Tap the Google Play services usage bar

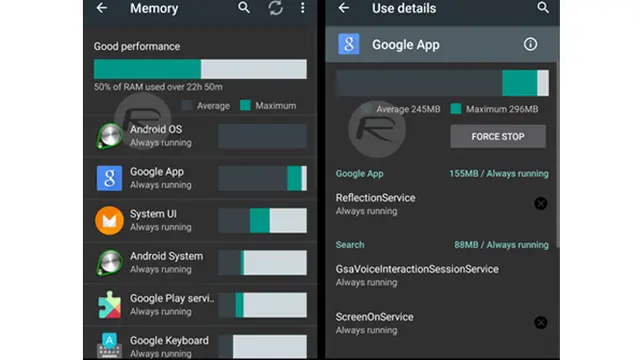pyautogui.click(x=262, y=305)
